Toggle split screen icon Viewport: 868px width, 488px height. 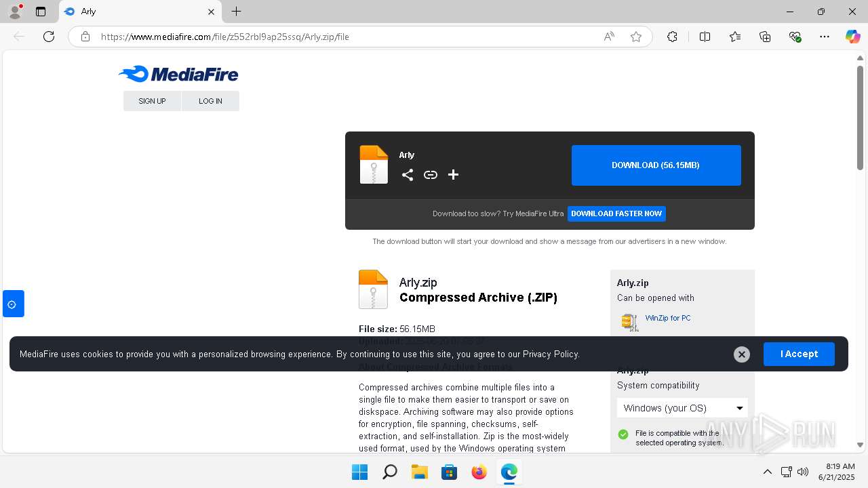705,37
